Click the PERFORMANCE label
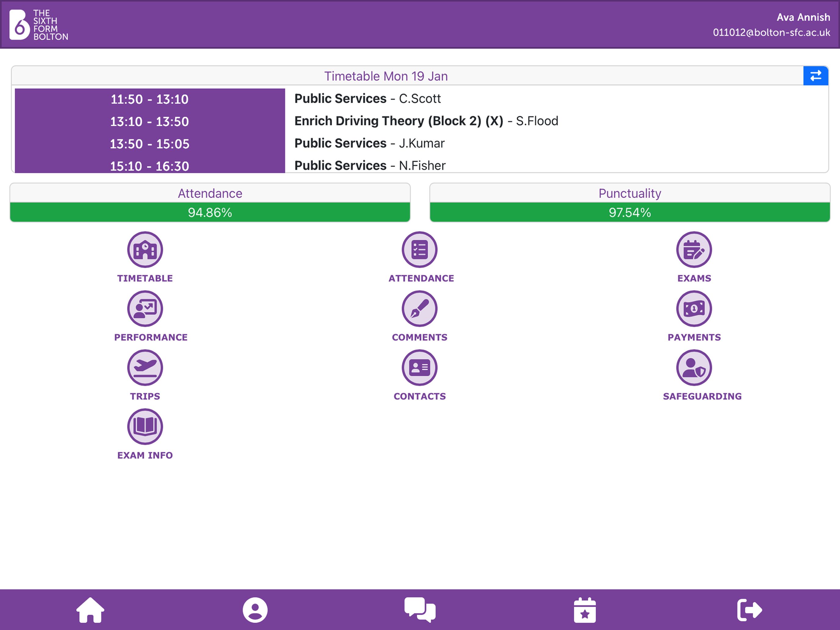Screen dimensions: 840x630 point(151,337)
